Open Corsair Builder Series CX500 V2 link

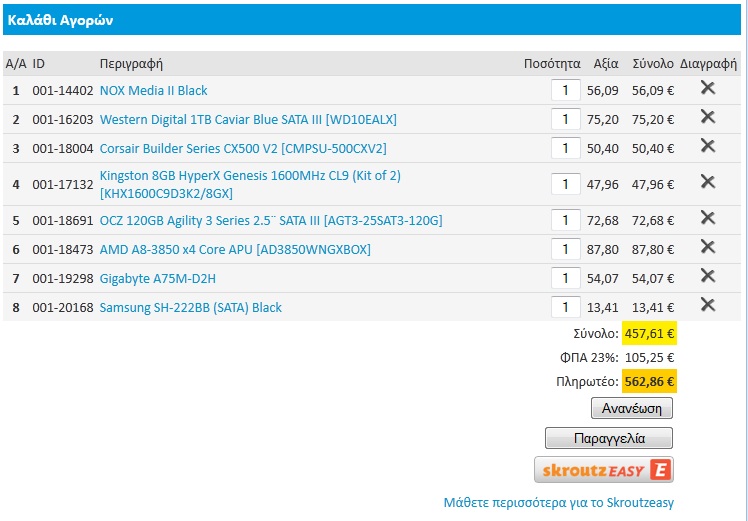[x=243, y=148]
